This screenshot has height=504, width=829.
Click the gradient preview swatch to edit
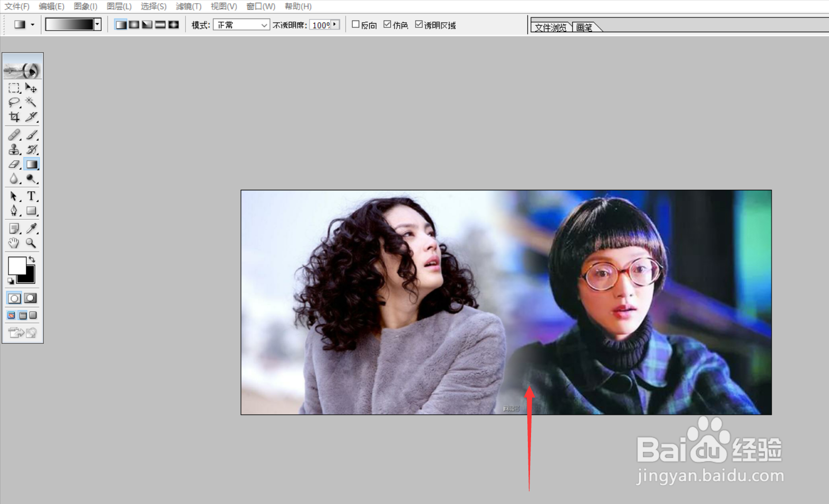[x=70, y=24]
